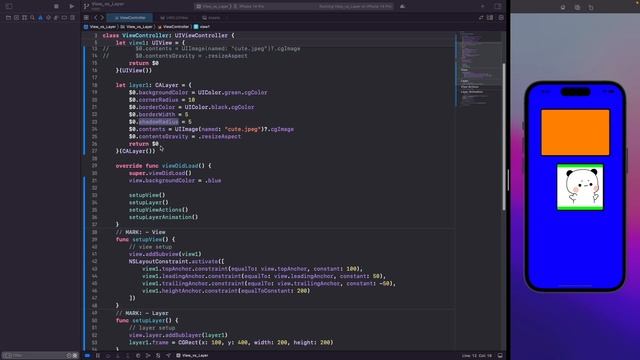This screenshot has height=360, width=640.
Task: Select View_vs_Layer process in debug bar
Action: pyautogui.click(x=192, y=356)
